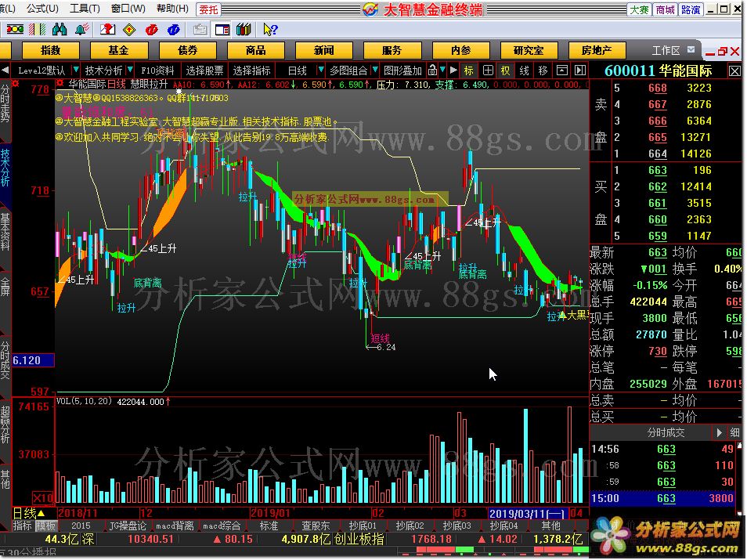Switch to the 指标 bottom tab
The width and height of the screenshot is (747, 560).
23,526
